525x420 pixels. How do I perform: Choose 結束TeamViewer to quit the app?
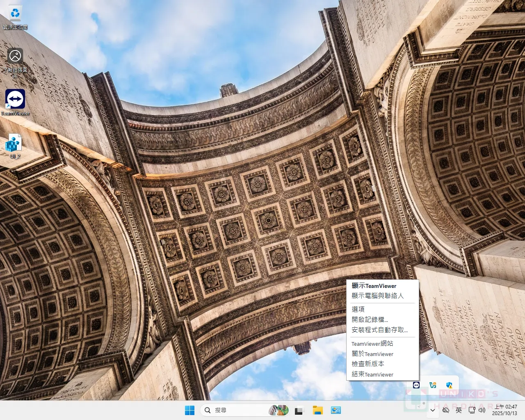(x=372, y=374)
